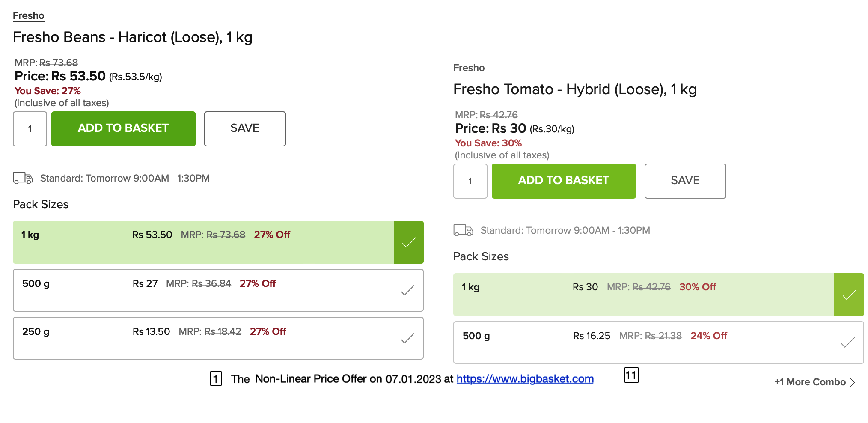This screenshot has width=868, height=423.
Task: Click checkmark icon on Beans 250 g pack
Action: click(x=407, y=338)
